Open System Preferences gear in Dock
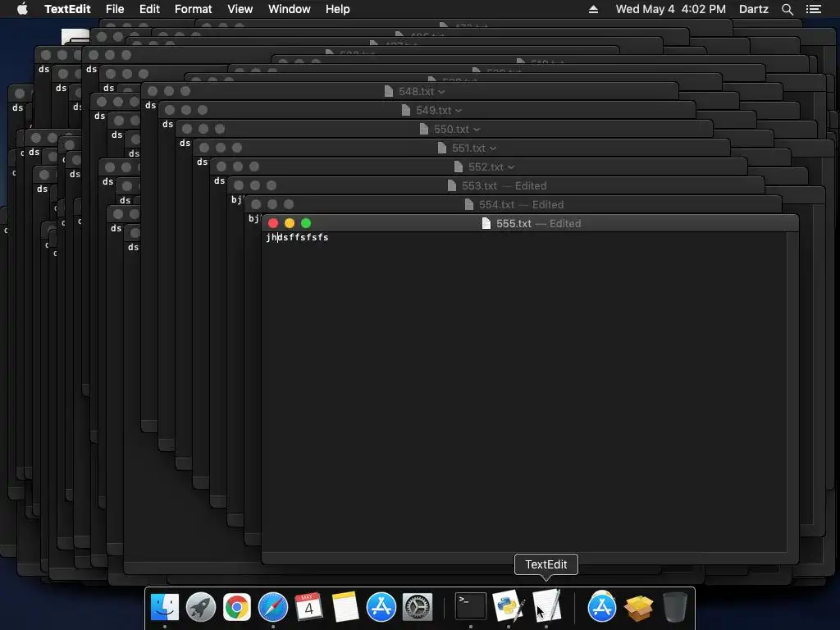This screenshot has height=630, width=840. 418,607
